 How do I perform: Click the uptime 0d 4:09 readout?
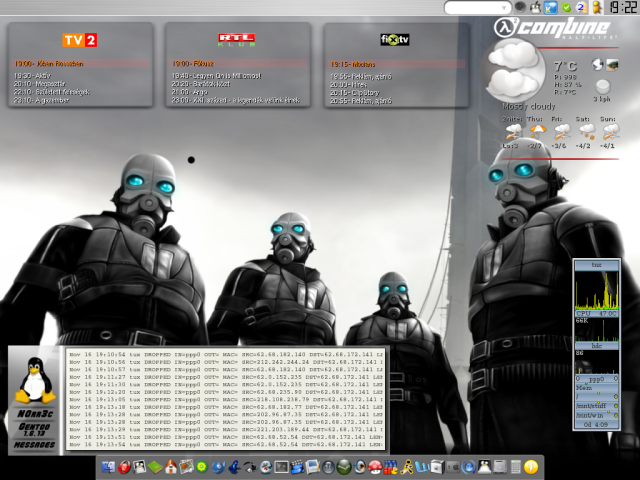596,424
